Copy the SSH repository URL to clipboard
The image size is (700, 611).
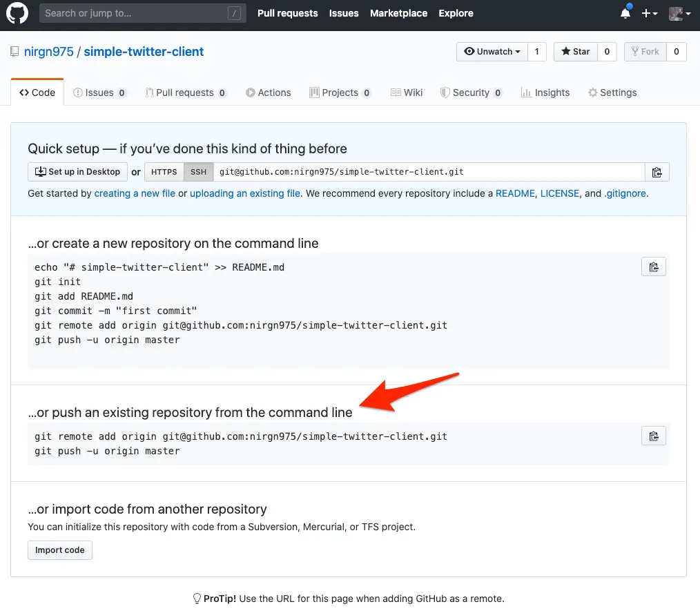(657, 172)
